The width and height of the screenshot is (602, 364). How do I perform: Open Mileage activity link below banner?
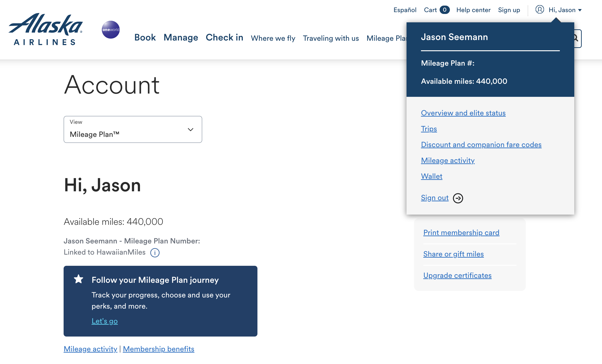coord(90,349)
